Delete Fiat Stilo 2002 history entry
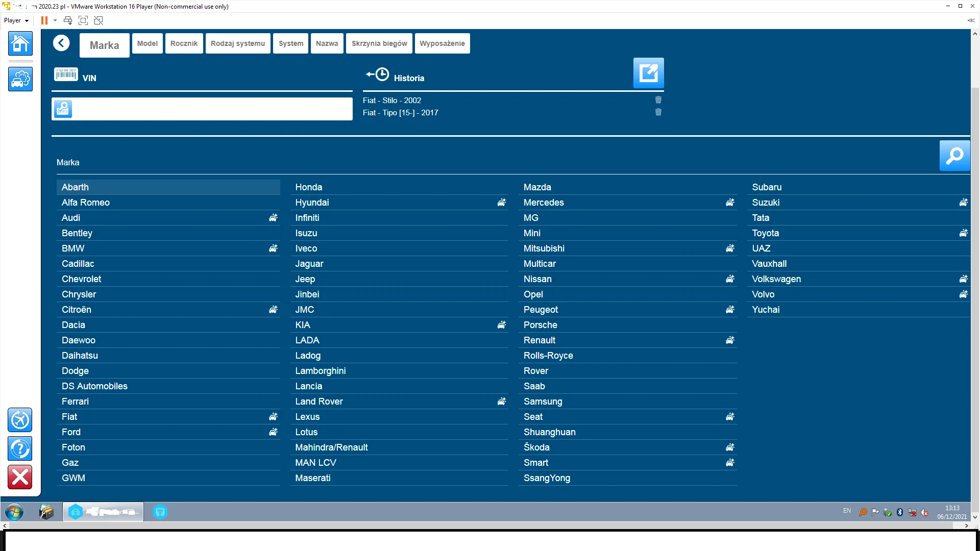Screen dimensions: 980x551 coord(658,100)
